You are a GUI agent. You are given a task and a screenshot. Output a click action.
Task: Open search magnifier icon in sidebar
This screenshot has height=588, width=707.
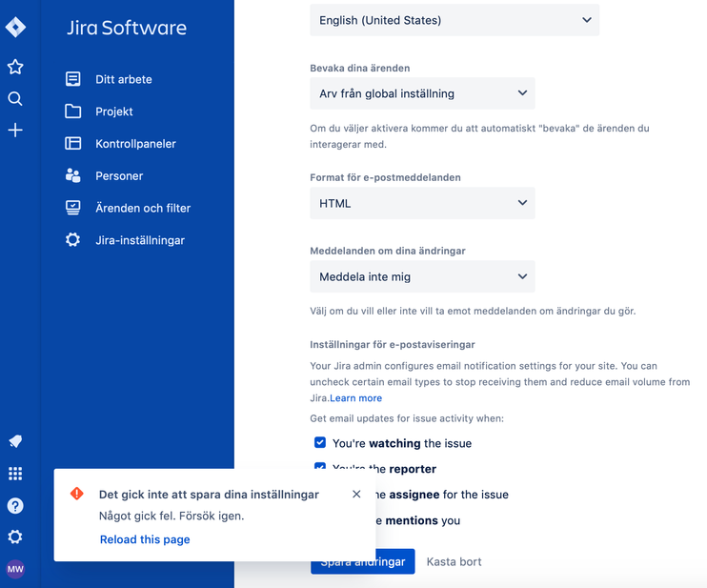point(15,98)
